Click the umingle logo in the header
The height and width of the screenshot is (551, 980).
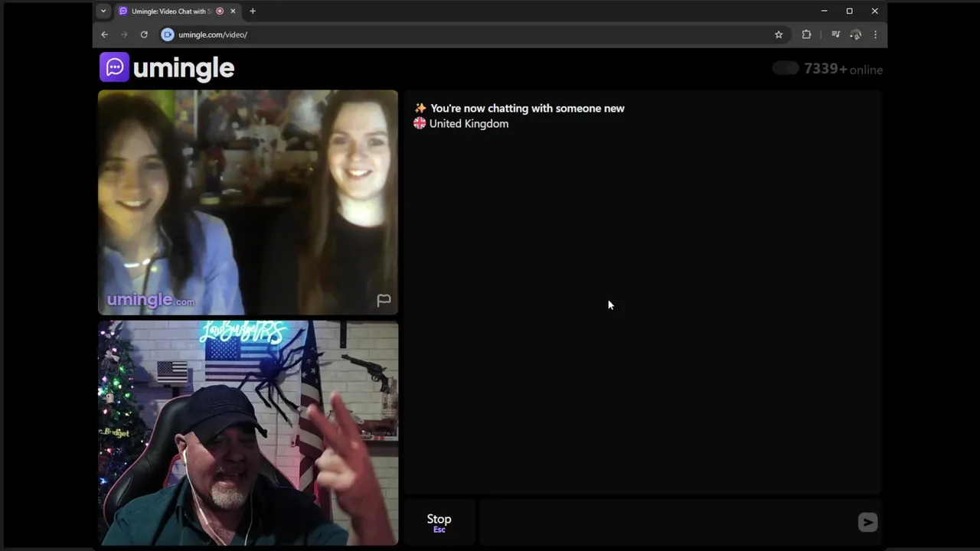(x=167, y=67)
